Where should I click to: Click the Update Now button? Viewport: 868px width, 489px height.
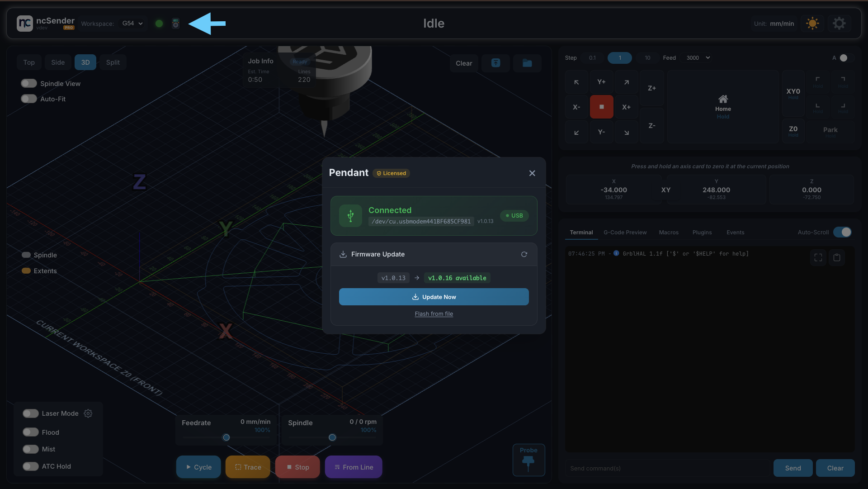[434, 297]
